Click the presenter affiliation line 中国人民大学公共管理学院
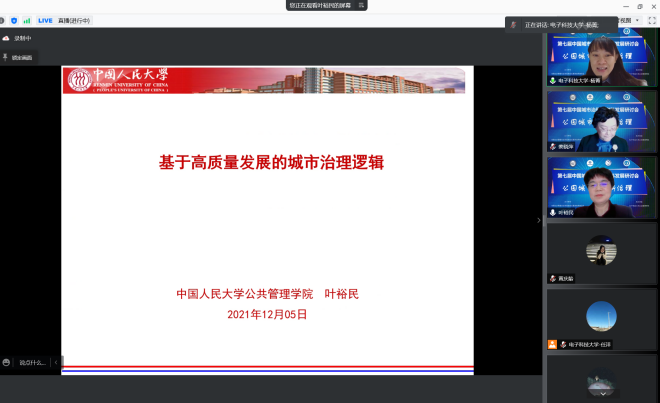The image size is (660, 403). pyautogui.click(x=245, y=294)
